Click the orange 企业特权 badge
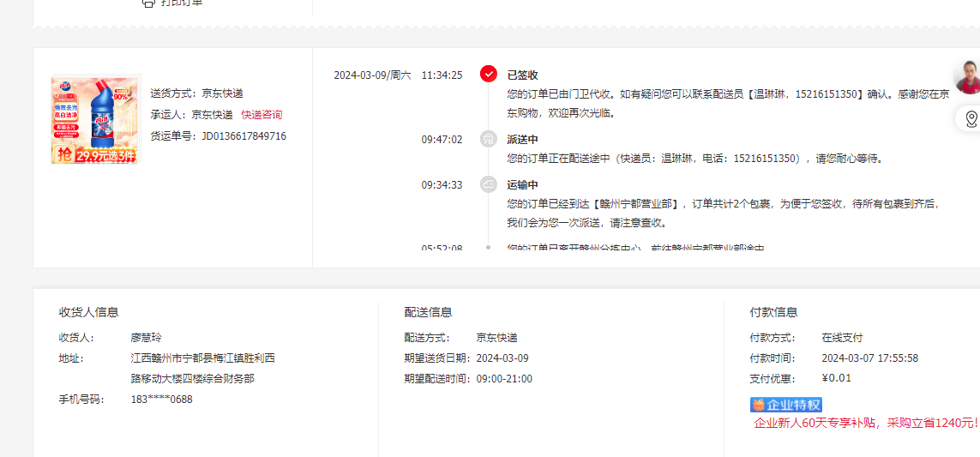 [785, 405]
